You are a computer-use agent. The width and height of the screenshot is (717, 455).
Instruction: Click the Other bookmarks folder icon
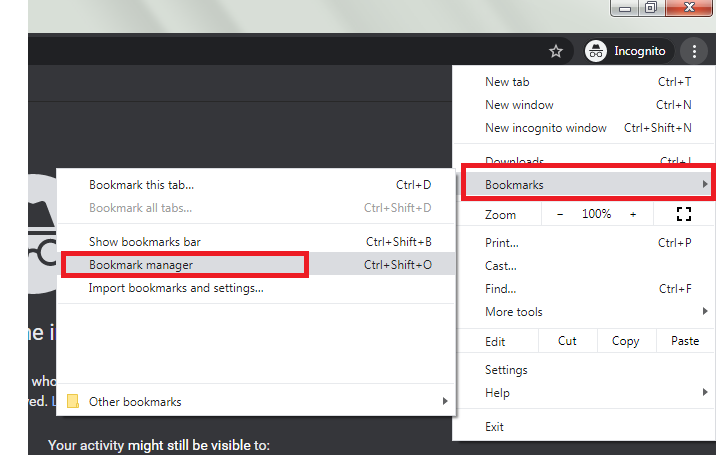(72, 402)
